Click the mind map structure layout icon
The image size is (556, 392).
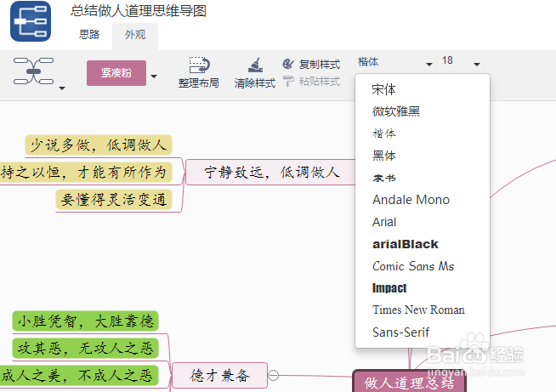[x=33, y=71]
